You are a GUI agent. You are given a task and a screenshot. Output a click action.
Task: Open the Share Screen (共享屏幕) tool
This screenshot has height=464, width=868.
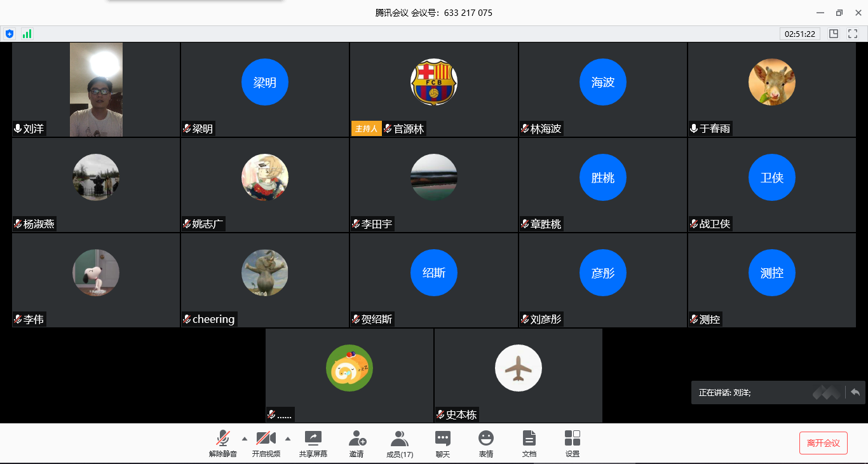click(313, 444)
